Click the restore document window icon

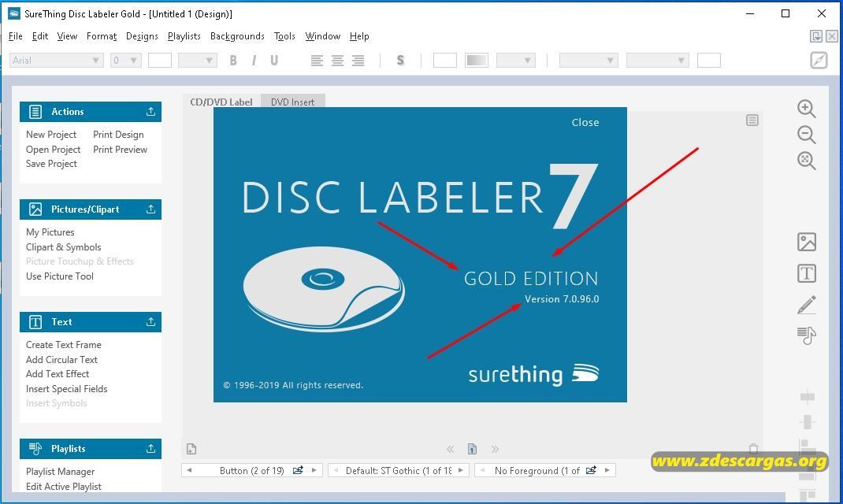816,36
